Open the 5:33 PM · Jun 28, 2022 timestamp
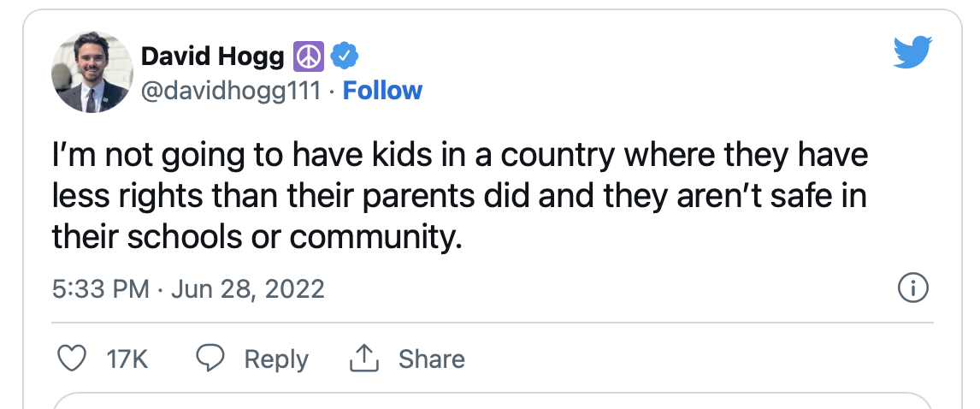Image resolution: width=980 pixels, height=409 pixels. coord(188,288)
